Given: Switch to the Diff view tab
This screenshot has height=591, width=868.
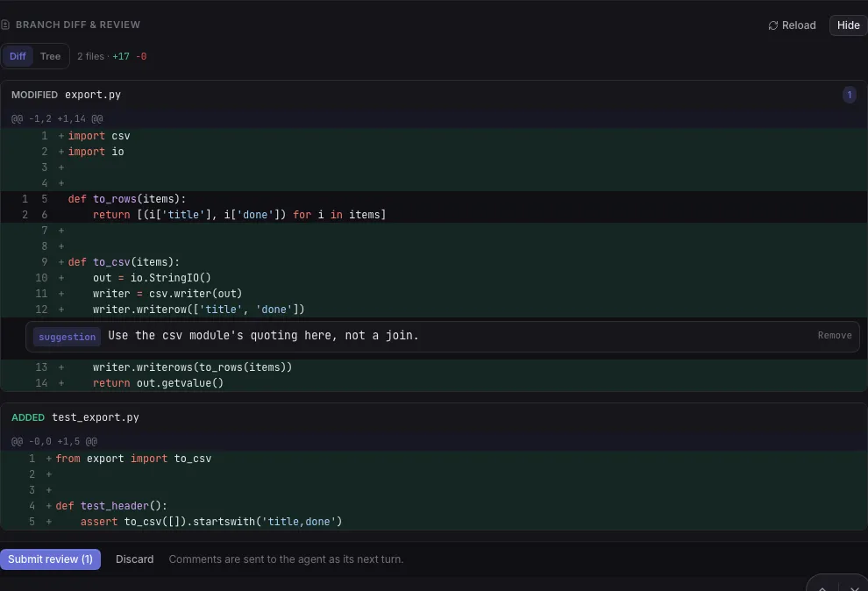Looking at the screenshot, I should (18, 56).
